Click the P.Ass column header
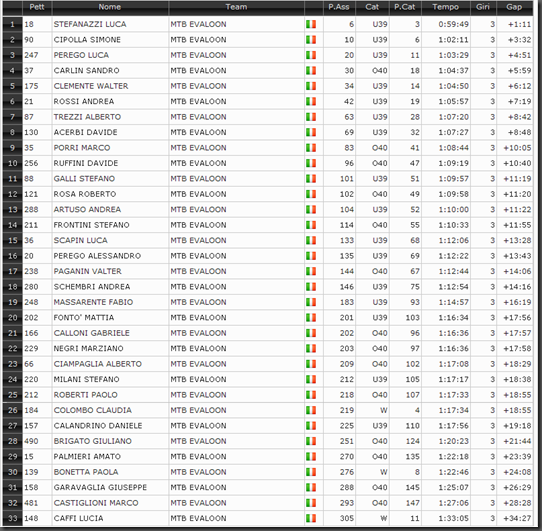 click(339, 7)
